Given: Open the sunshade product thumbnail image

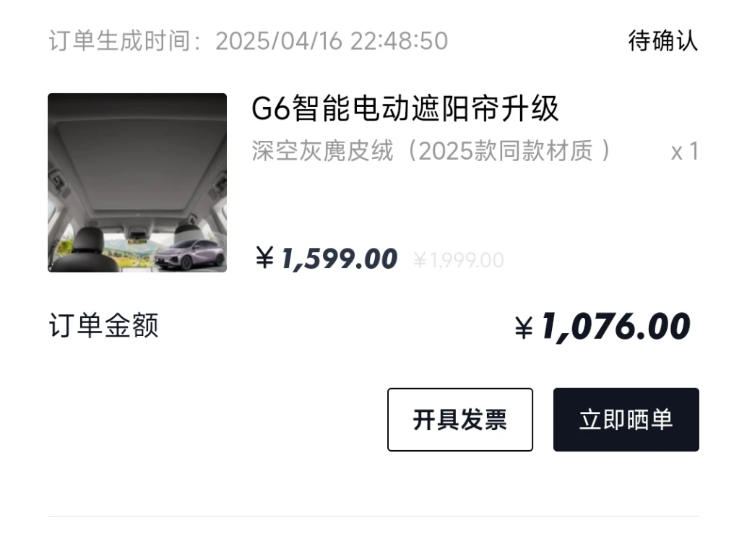Looking at the screenshot, I should [x=137, y=183].
